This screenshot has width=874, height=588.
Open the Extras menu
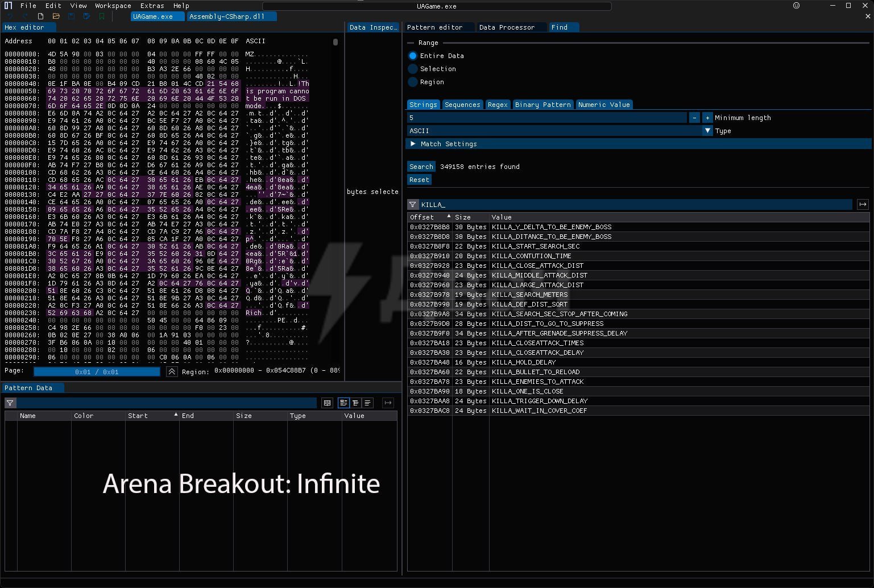(x=152, y=6)
